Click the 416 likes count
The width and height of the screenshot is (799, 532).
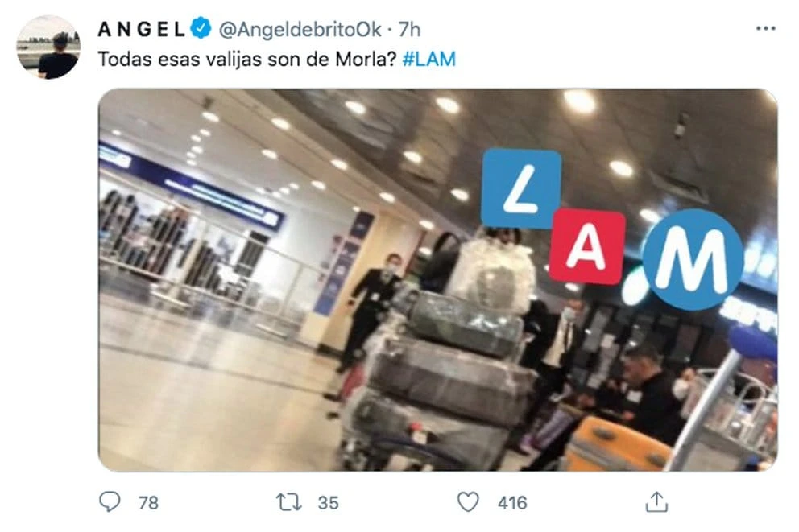[x=512, y=503]
